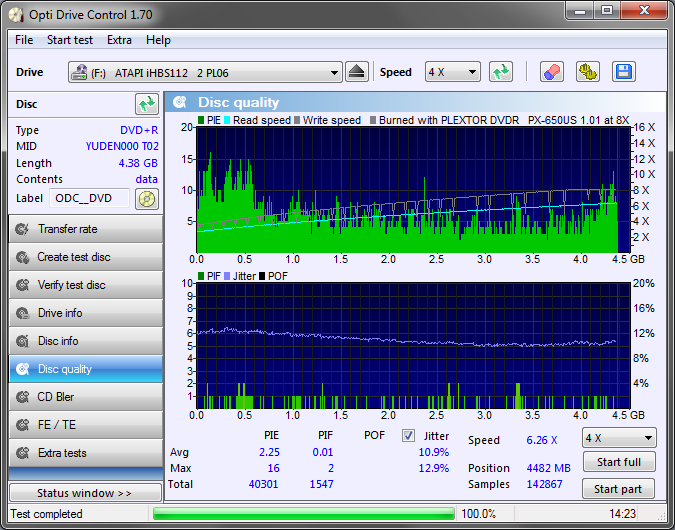Refresh disc info in the Disc panel
675x530 pixels.
[147, 104]
